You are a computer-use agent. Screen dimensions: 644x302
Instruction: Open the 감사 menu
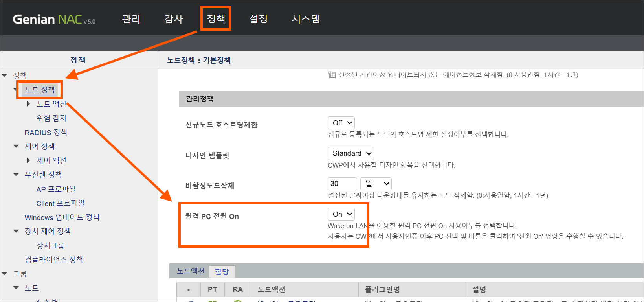173,19
